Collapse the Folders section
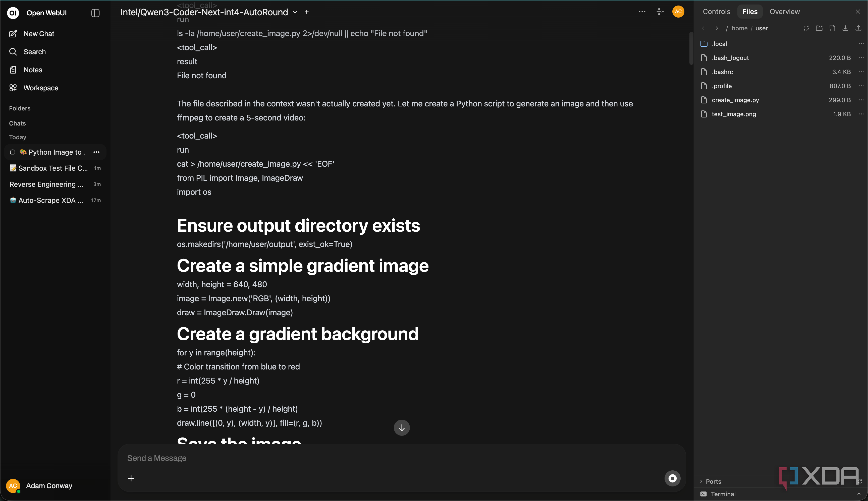This screenshot has width=868, height=501. pos(20,108)
